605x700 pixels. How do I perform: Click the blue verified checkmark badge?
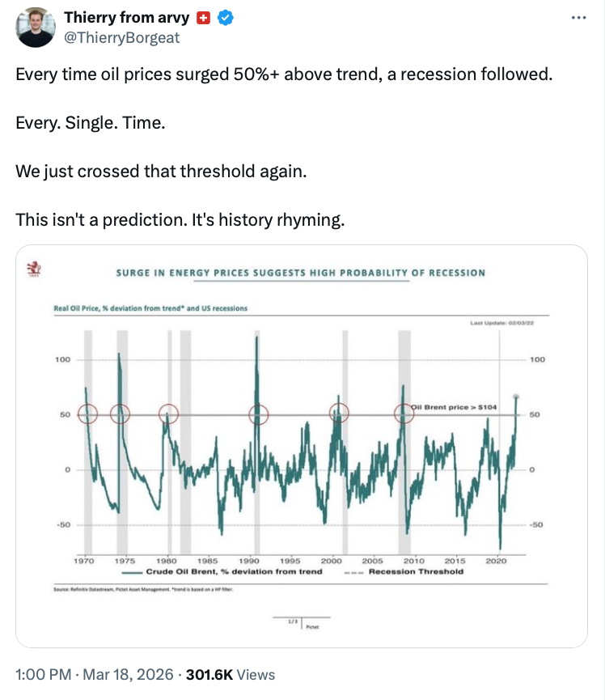[226, 18]
